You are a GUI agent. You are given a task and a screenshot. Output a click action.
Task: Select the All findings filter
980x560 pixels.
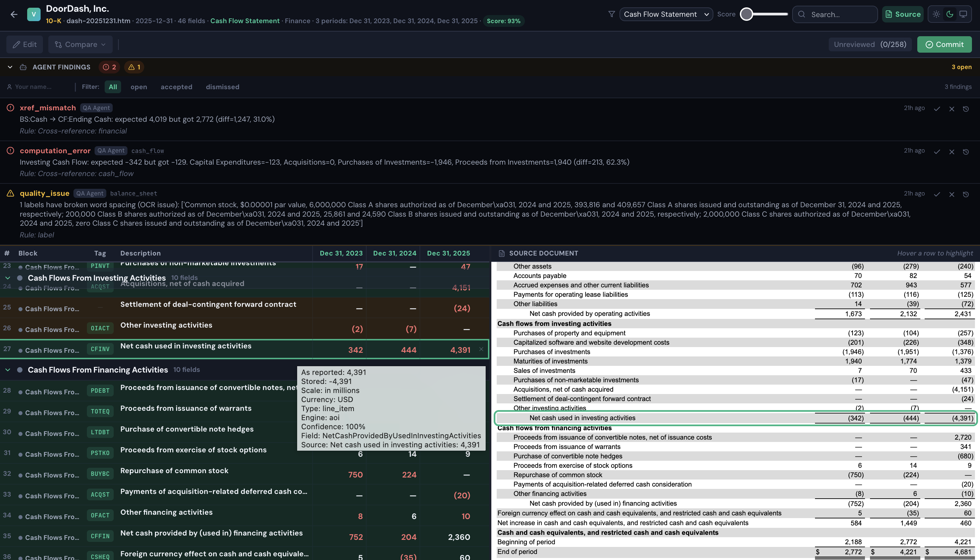pyautogui.click(x=113, y=87)
